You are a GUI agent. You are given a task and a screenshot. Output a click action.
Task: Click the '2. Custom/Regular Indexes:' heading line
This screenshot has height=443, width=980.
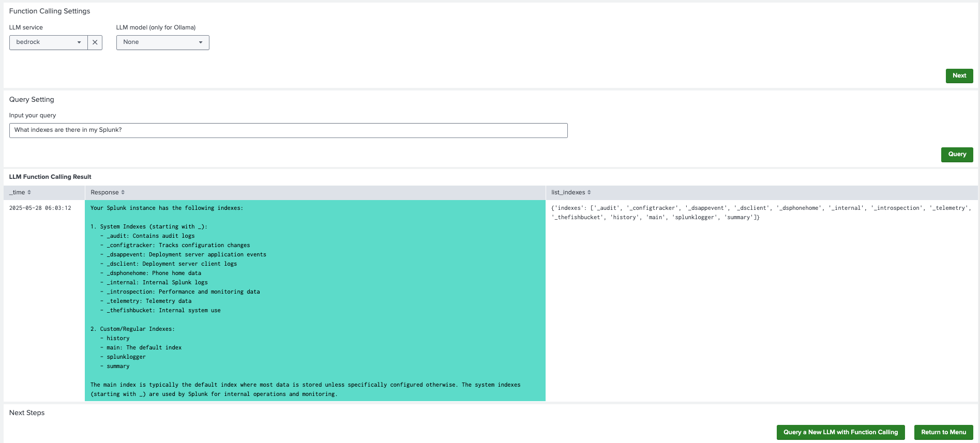click(x=132, y=329)
